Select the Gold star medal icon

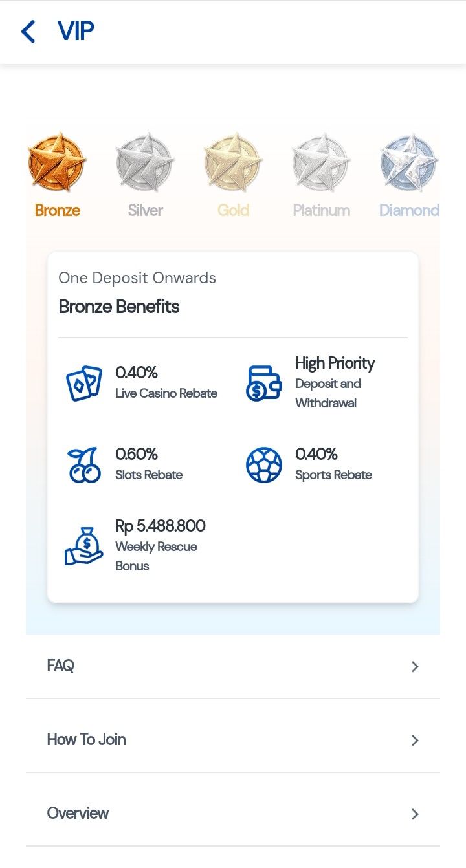(x=233, y=162)
